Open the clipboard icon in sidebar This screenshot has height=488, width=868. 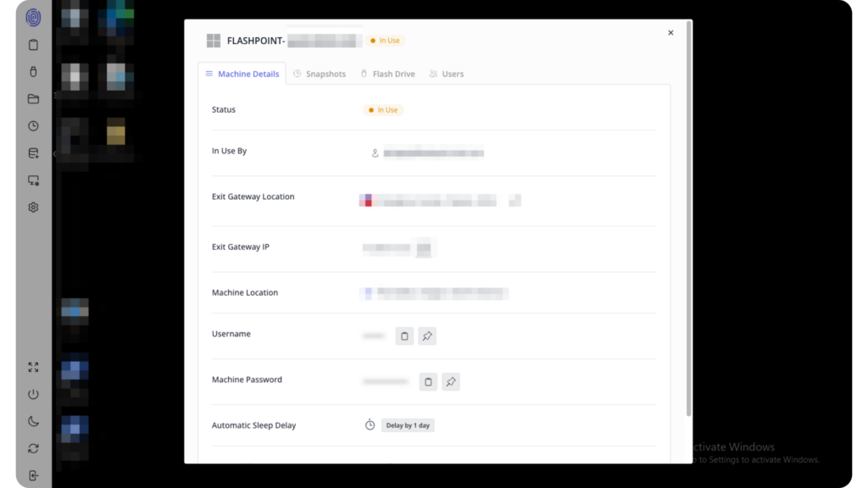pos(33,45)
